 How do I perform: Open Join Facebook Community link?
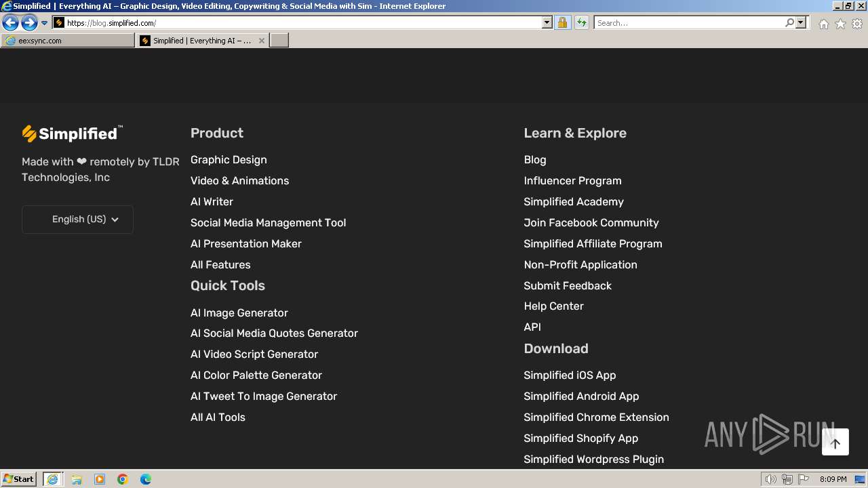tap(591, 223)
